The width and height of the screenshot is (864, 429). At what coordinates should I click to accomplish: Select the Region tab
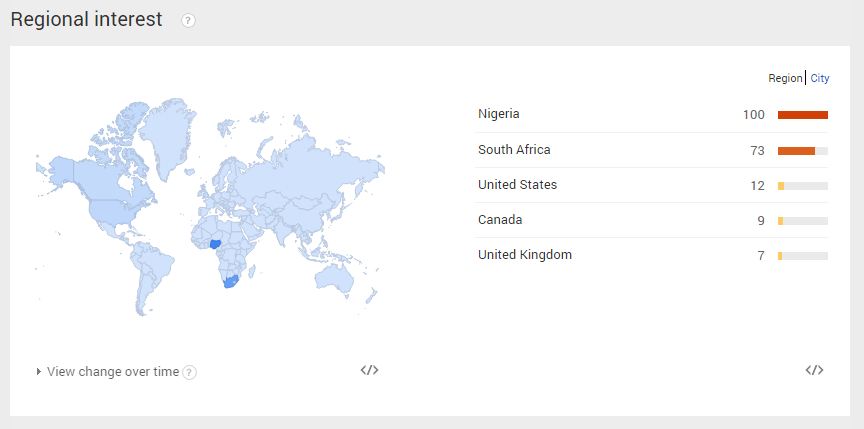785,78
